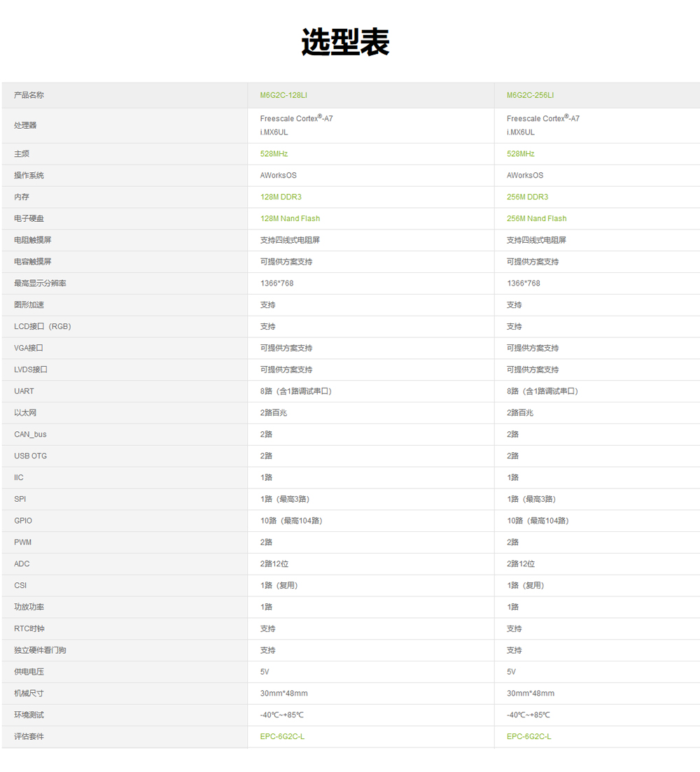Image resolution: width=700 pixels, height=772 pixels.
Task: Click the 选型表 page heading
Action: [345, 42]
